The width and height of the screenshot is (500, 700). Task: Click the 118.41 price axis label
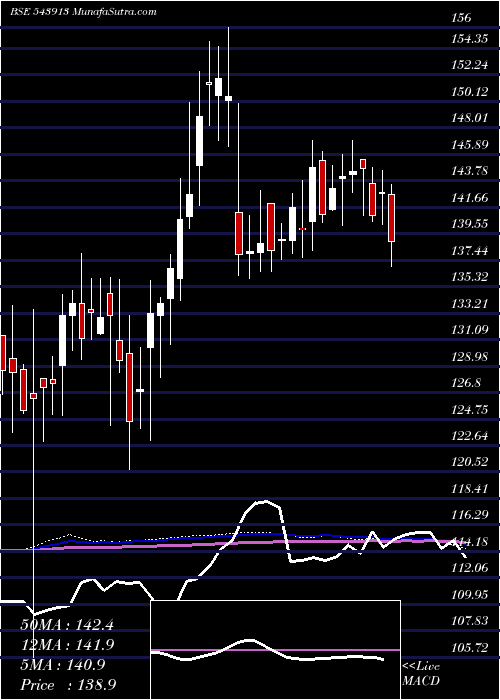[470, 488]
